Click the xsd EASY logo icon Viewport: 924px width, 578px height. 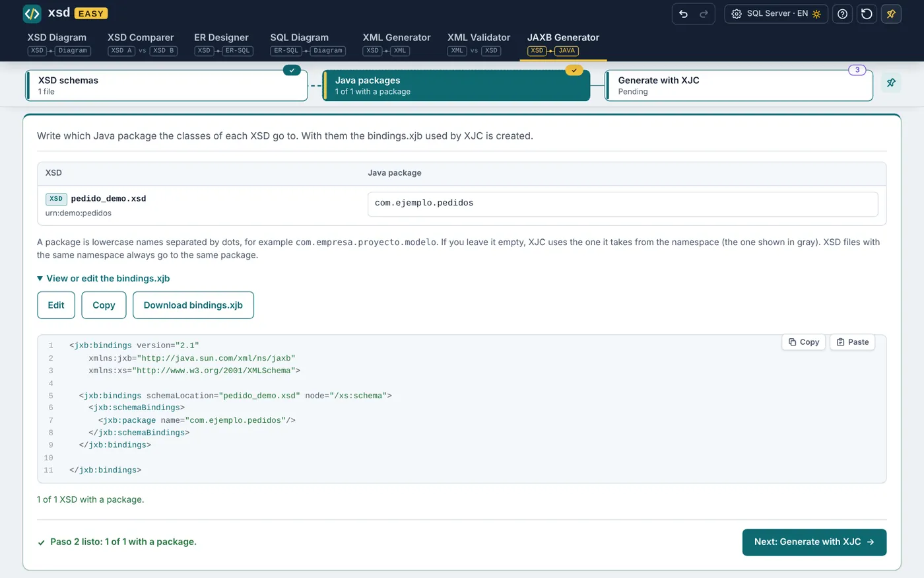32,13
